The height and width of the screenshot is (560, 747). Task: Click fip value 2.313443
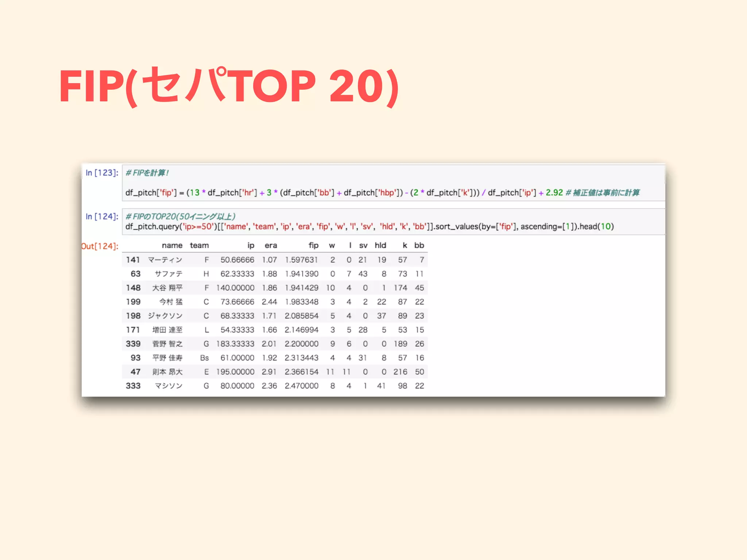click(x=301, y=358)
